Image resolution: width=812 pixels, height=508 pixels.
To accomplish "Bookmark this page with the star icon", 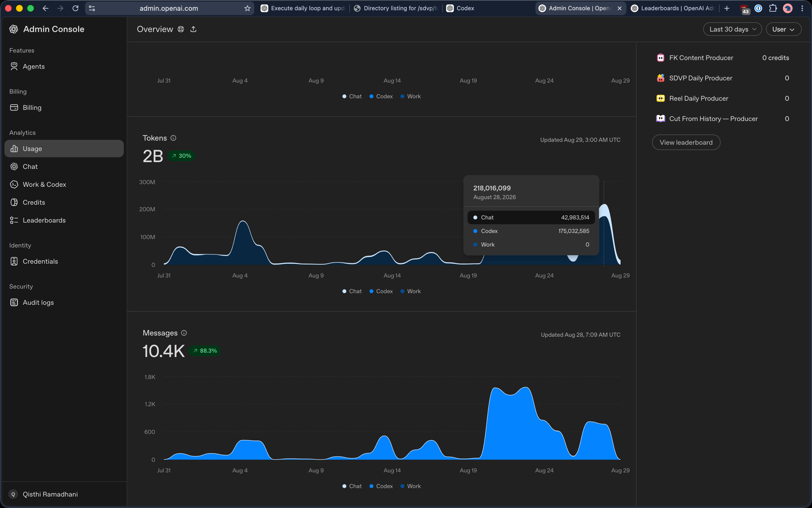I will pos(247,8).
